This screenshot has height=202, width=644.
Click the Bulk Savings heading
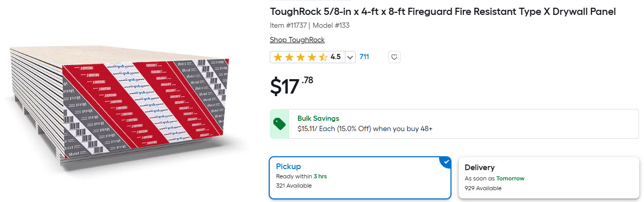318,118
